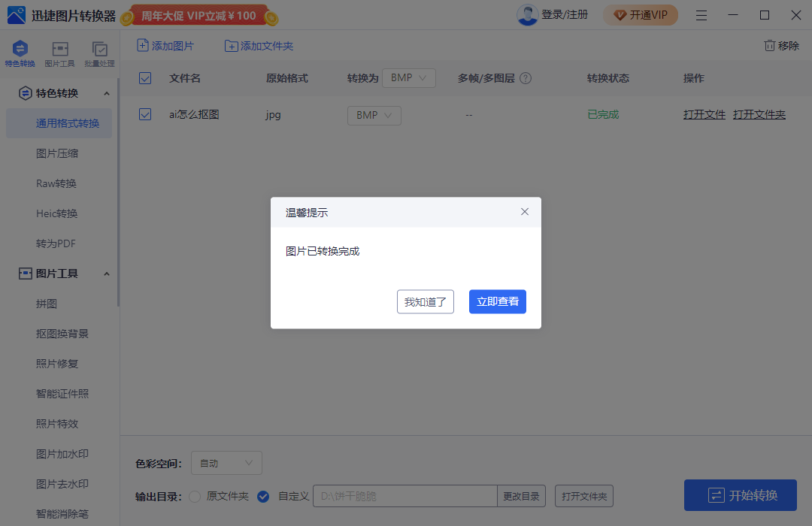Open the 批量处理 top tab icon
This screenshot has width=812, height=526.
(x=99, y=54)
